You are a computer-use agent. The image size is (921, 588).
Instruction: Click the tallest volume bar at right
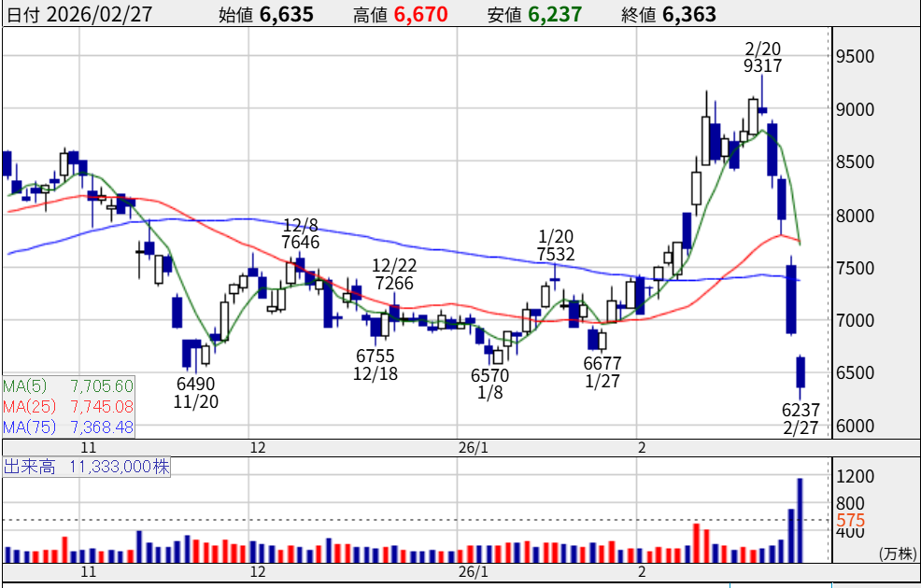(800, 520)
